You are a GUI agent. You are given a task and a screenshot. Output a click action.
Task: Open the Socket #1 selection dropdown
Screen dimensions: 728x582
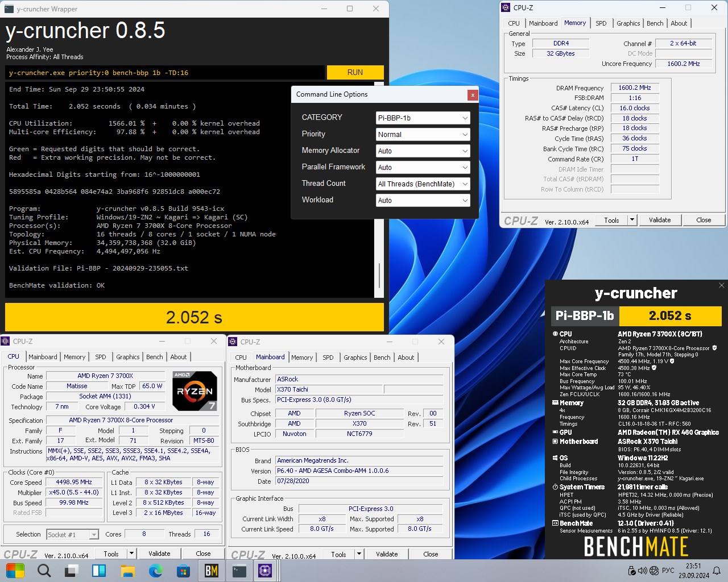(x=72, y=534)
